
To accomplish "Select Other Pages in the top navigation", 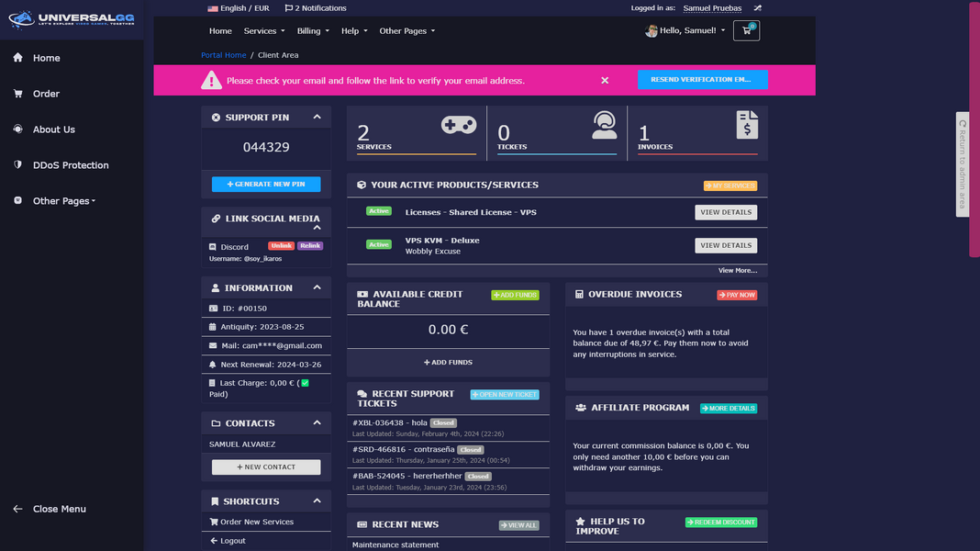I will tap(406, 30).
